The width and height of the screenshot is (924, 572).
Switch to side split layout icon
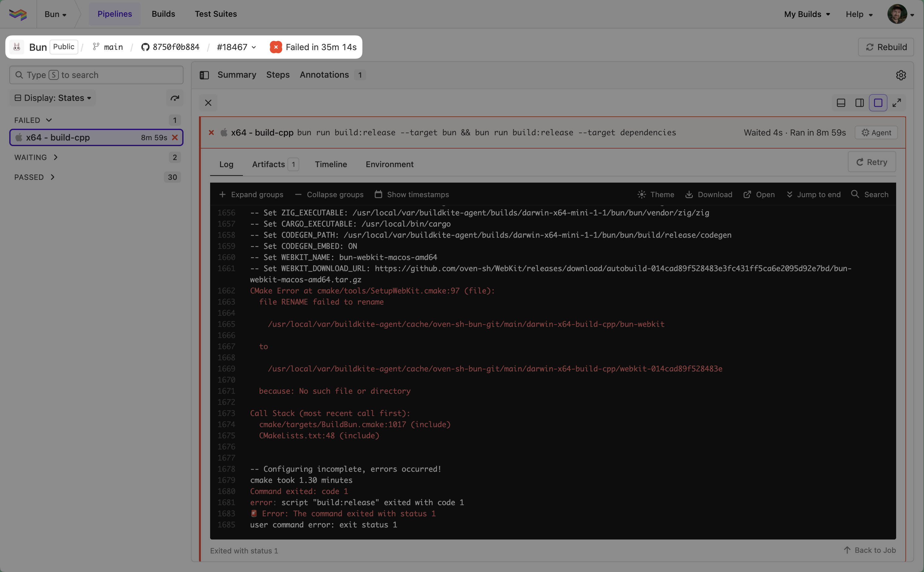coord(859,103)
